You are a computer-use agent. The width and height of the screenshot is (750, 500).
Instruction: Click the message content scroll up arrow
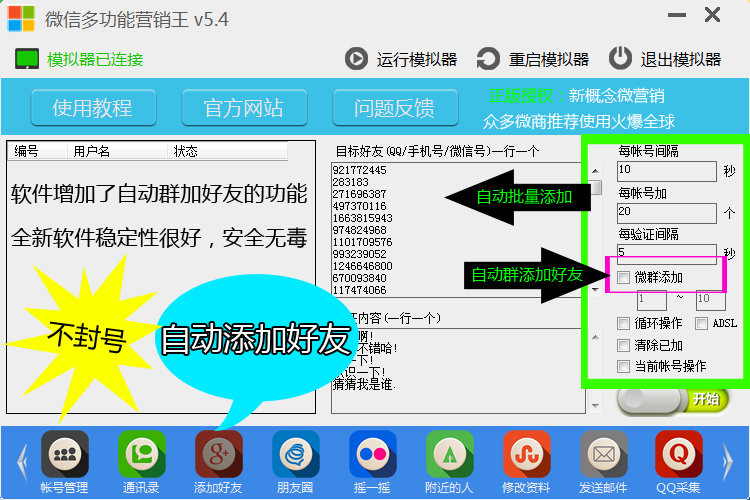596,337
